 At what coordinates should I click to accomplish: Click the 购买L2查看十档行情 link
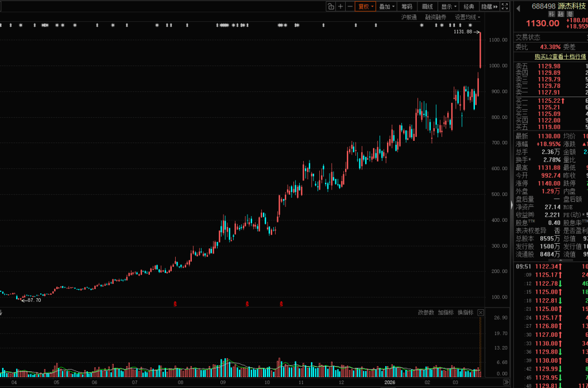click(560, 56)
